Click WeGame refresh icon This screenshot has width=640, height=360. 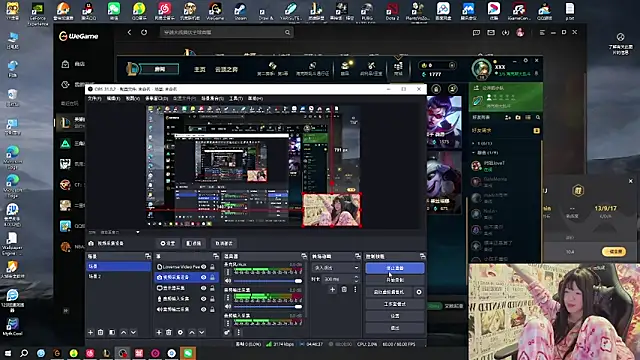coord(144,32)
